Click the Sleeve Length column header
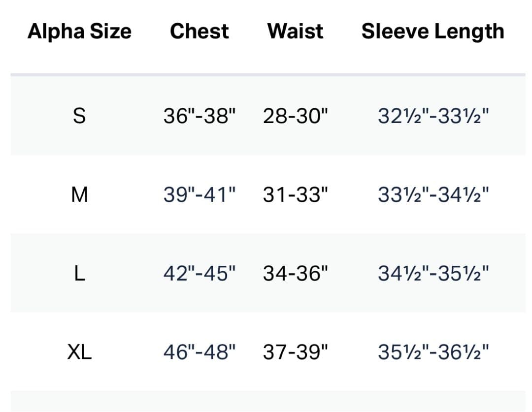Image resolution: width=532 pixels, height=412 pixels. 432,32
